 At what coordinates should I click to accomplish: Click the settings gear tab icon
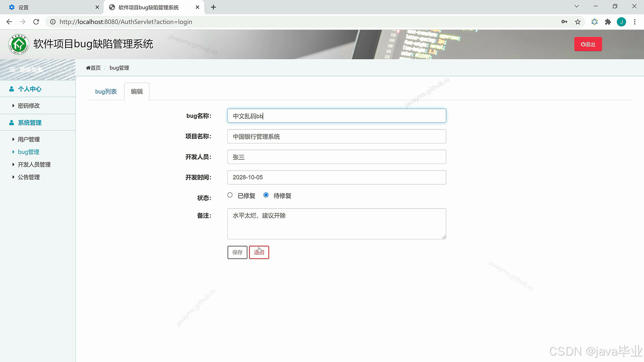[x=12, y=7]
